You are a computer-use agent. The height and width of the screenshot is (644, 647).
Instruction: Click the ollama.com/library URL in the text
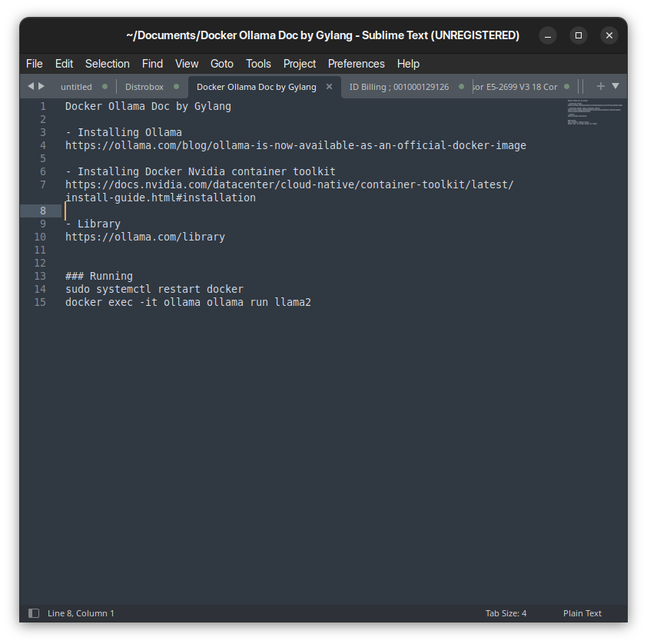pos(144,237)
